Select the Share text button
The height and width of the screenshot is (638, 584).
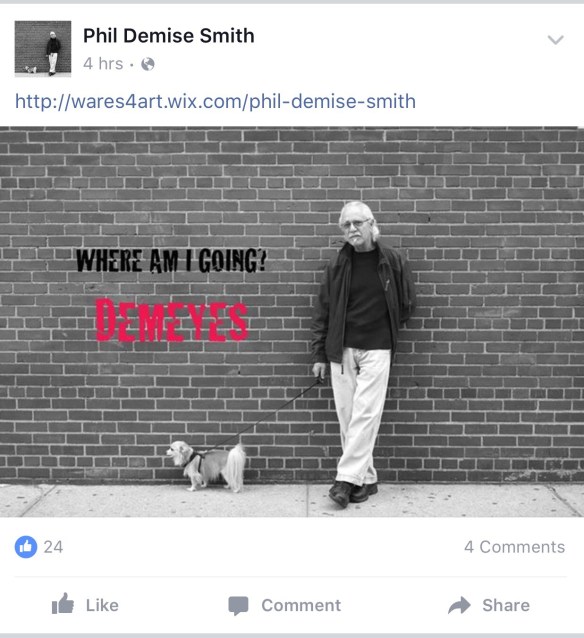[x=506, y=605]
